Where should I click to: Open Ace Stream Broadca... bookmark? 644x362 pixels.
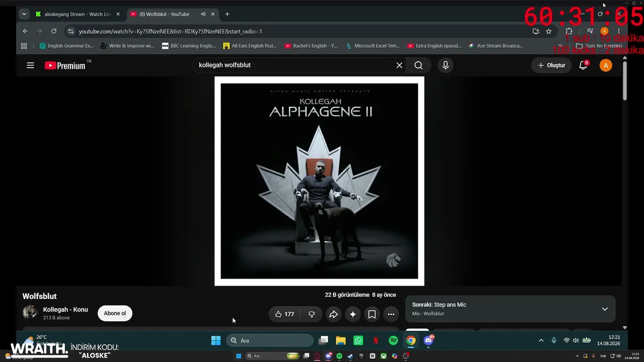pyautogui.click(x=496, y=46)
